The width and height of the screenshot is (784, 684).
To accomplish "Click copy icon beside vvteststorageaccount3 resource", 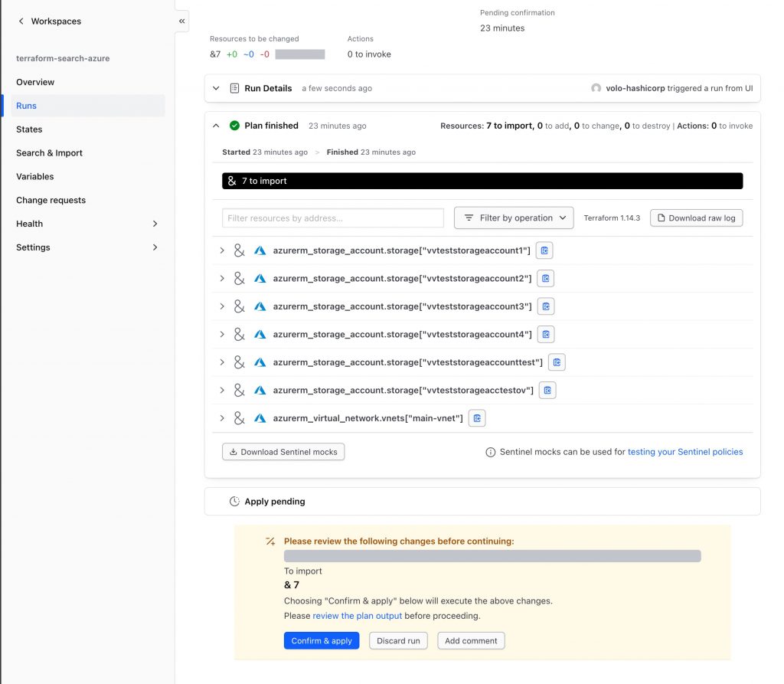I will pyautogui.click(x=546, y=306).
